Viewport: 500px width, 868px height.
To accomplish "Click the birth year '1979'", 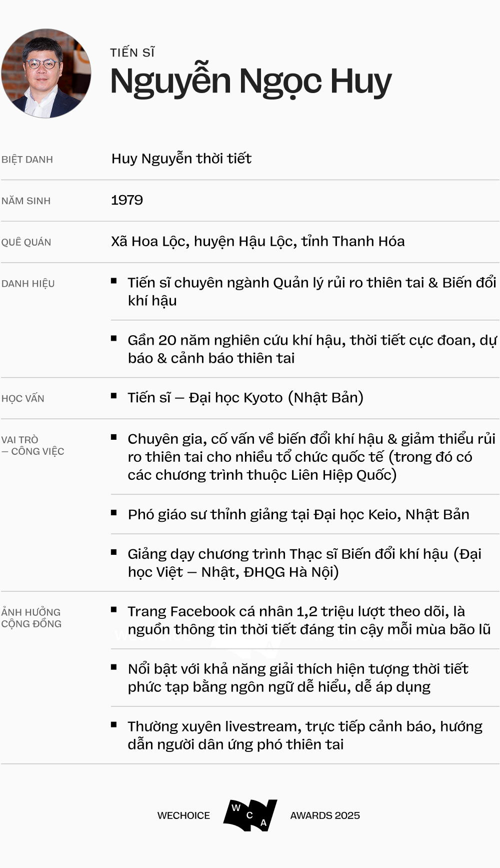I will pos(127,200).
